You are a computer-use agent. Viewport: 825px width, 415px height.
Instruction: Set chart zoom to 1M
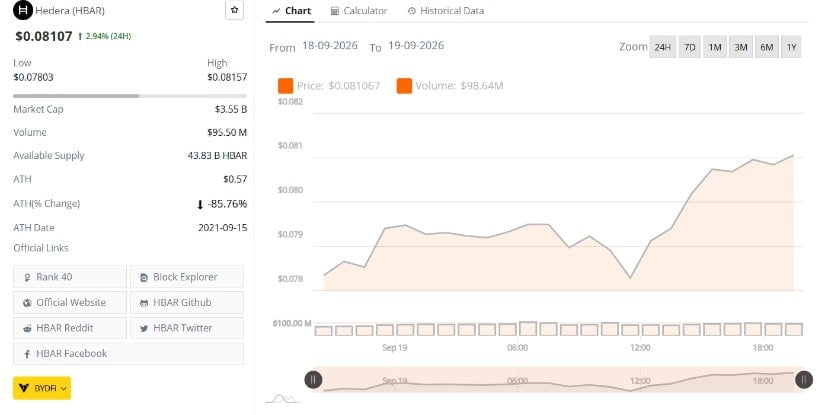(x=715, y=47)
